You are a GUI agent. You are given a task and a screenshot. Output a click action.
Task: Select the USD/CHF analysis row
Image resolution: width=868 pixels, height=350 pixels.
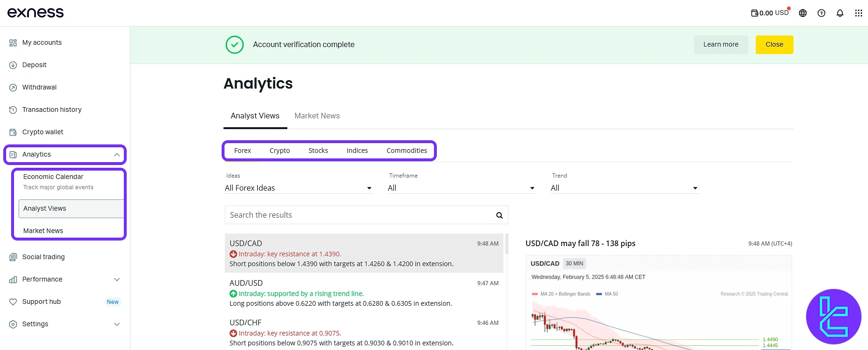(x=364, y=332)
